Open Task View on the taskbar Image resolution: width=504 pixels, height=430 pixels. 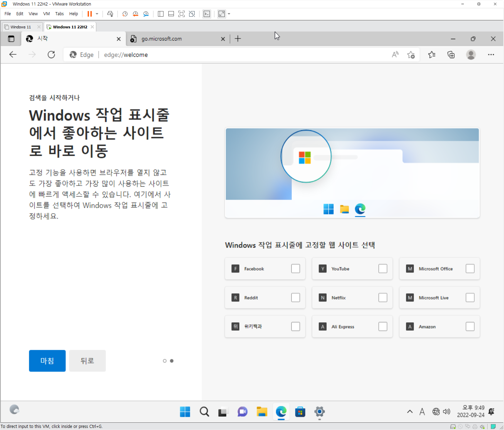(223, 412)
